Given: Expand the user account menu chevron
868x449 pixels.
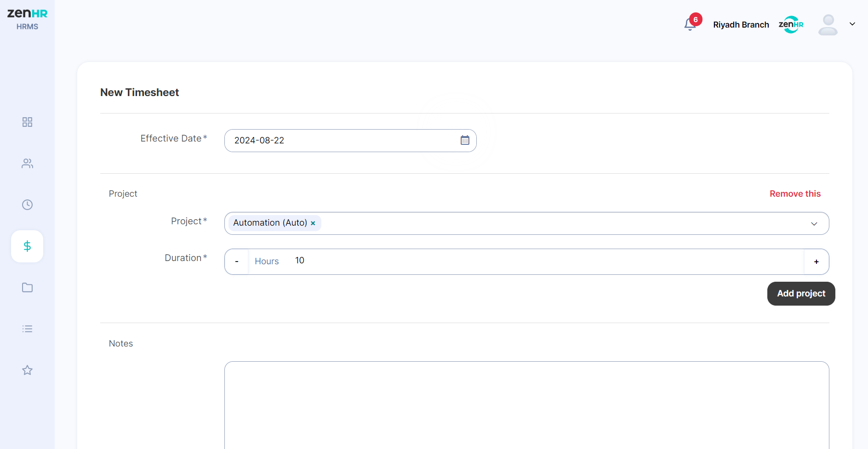Looking at the screenshot, I should 852,24.
